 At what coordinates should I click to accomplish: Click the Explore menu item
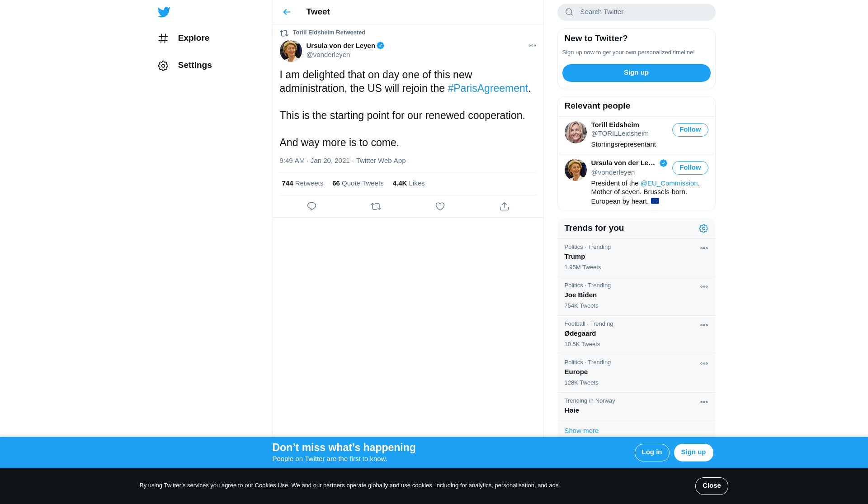pyautogui.click(x=184, y=38)
